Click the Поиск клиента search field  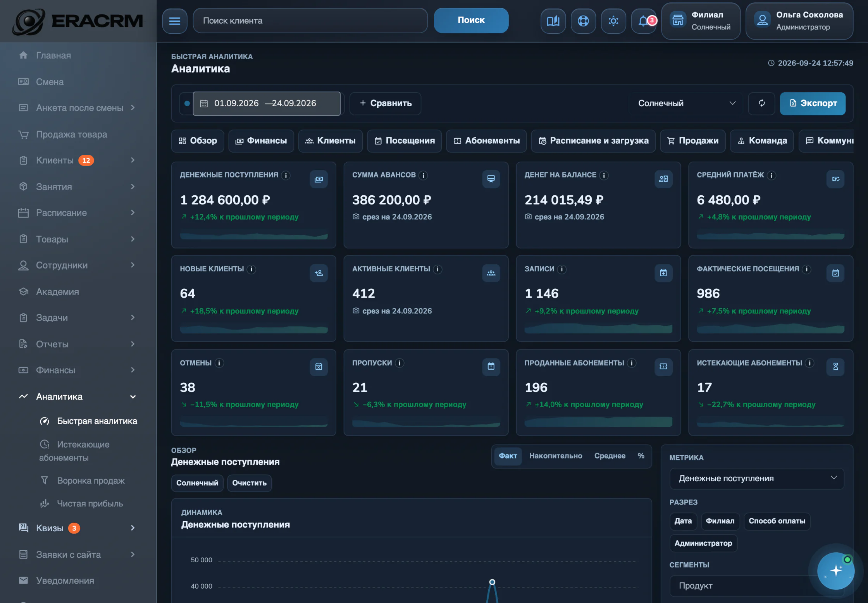(310, 21)
